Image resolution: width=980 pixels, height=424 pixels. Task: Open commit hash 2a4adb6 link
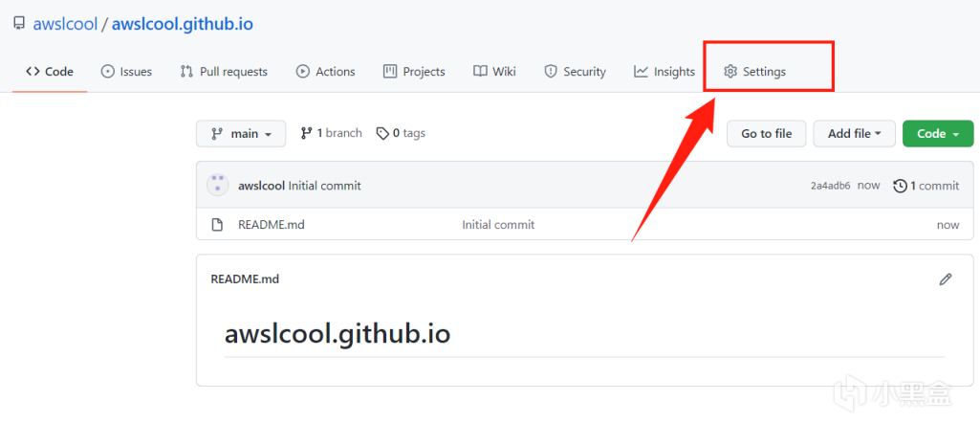pyautogui.click(x=830, y=186)
